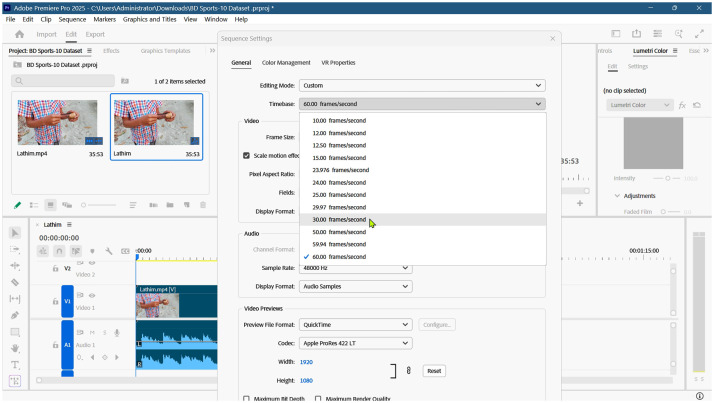Viewport: 714px width, 403px height.
Task: Go to Export workspace
Action: pyautogui.click(x=95, y=35)
